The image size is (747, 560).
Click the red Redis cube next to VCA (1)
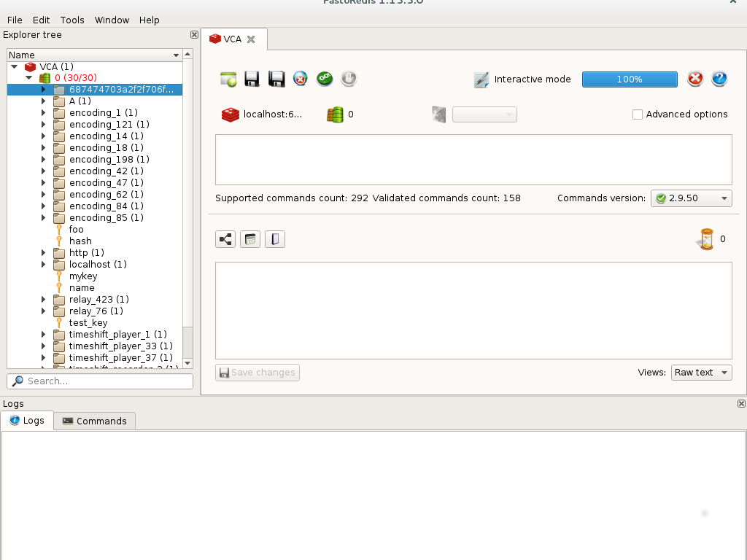point(31,66)
